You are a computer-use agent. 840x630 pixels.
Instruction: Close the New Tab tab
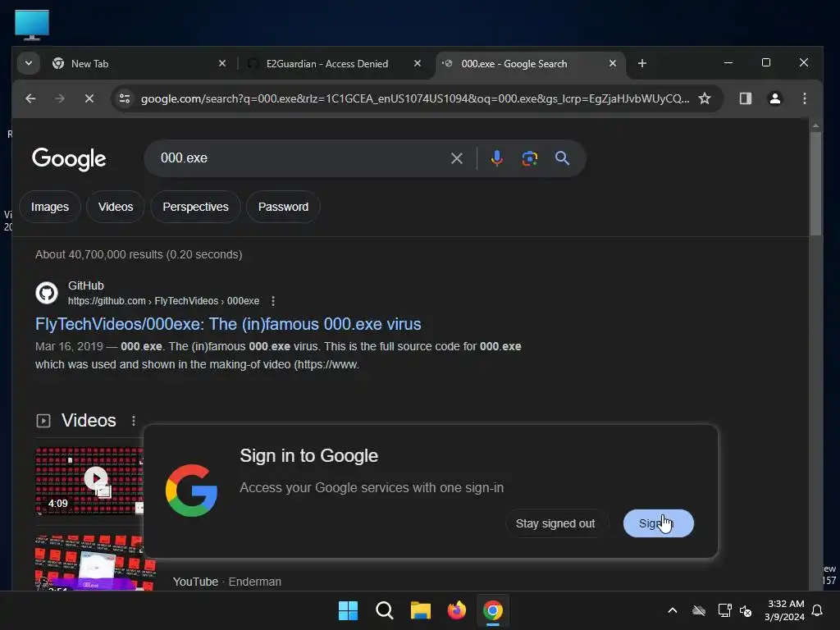click(222, 63)
